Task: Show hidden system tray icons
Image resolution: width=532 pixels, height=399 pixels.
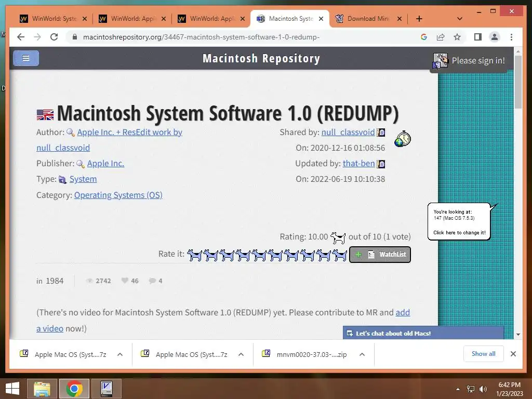Action: click(458, 389)
